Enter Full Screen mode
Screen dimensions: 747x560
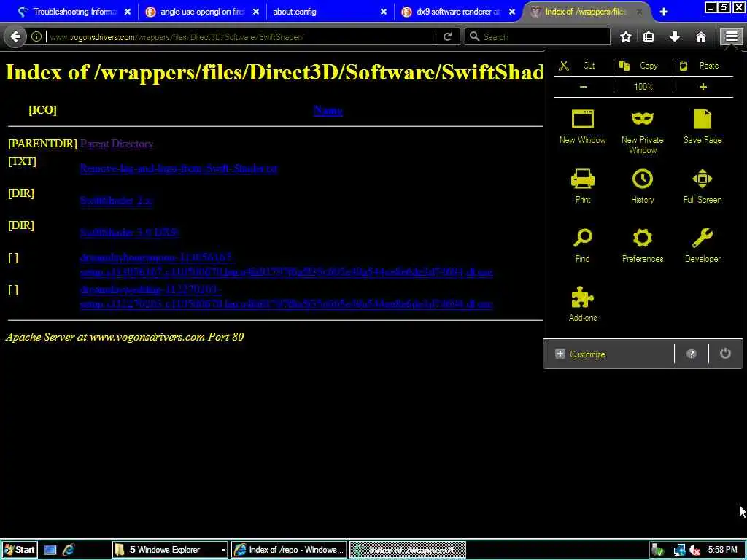(703, 186)
